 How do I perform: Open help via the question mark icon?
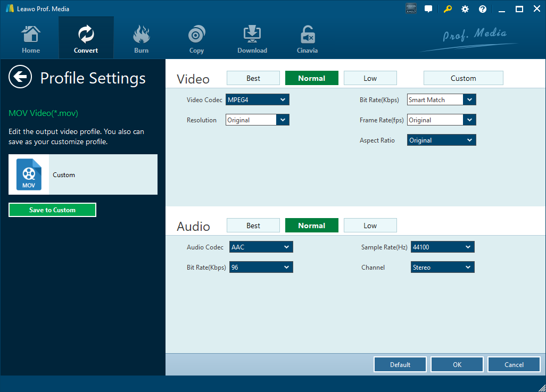click(x=483, y=9)
